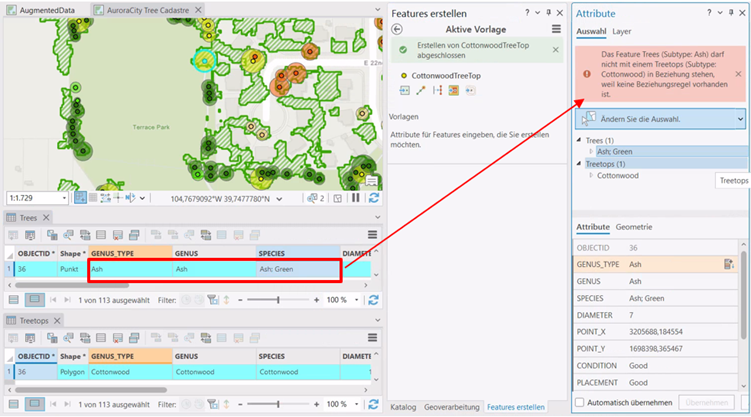The height and width of the screenshot is (417, 751).
Task: Toggle snapping in map status bar
Action: [80, 198]
